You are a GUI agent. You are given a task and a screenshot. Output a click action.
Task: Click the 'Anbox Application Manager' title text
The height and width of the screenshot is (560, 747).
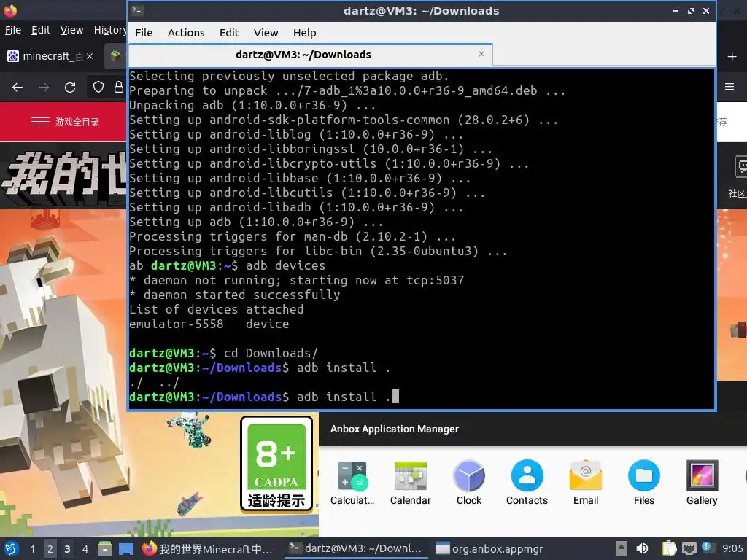tap(395, 429)
